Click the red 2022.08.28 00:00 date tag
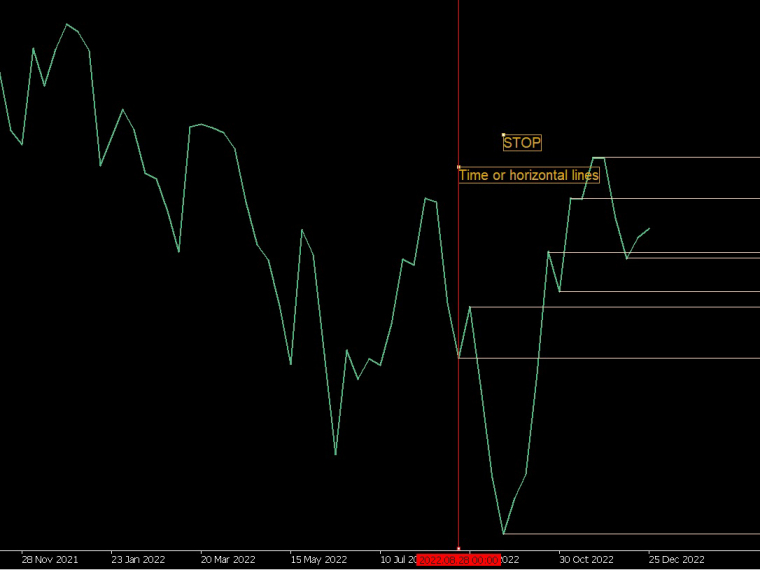This screenshot has width=760, height=570. pos(459,560)
